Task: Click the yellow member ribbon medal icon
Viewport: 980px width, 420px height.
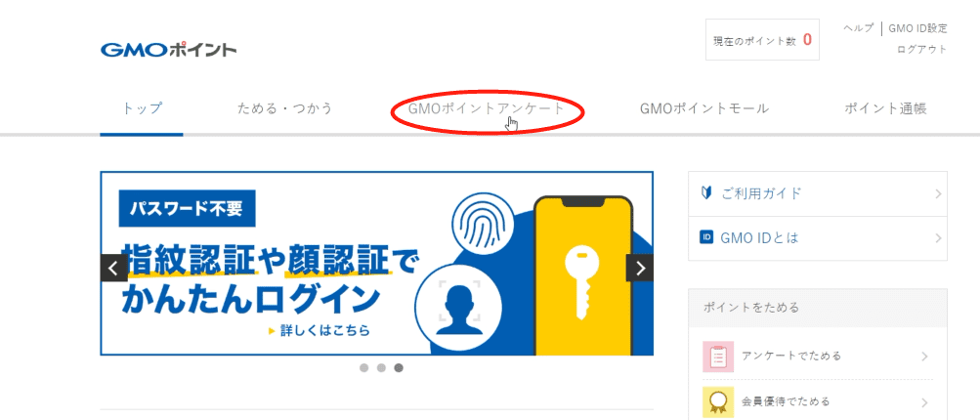Action: pos(718,401)
